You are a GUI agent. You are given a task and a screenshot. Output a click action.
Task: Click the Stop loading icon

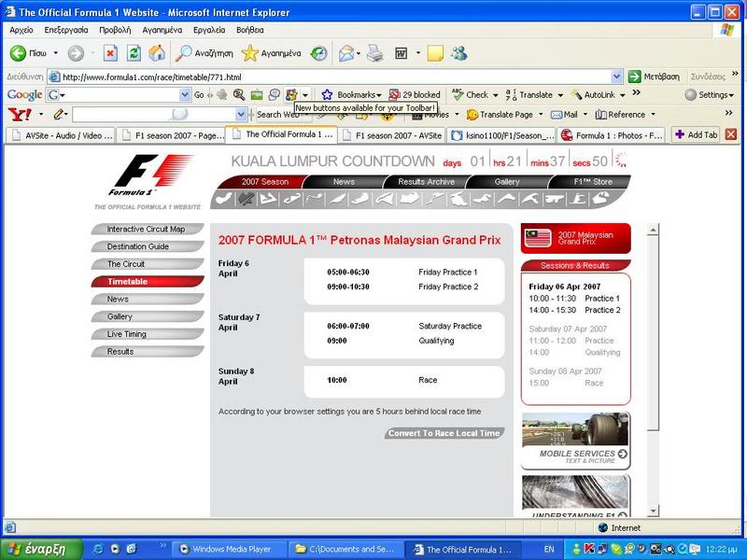click(110, 53)
